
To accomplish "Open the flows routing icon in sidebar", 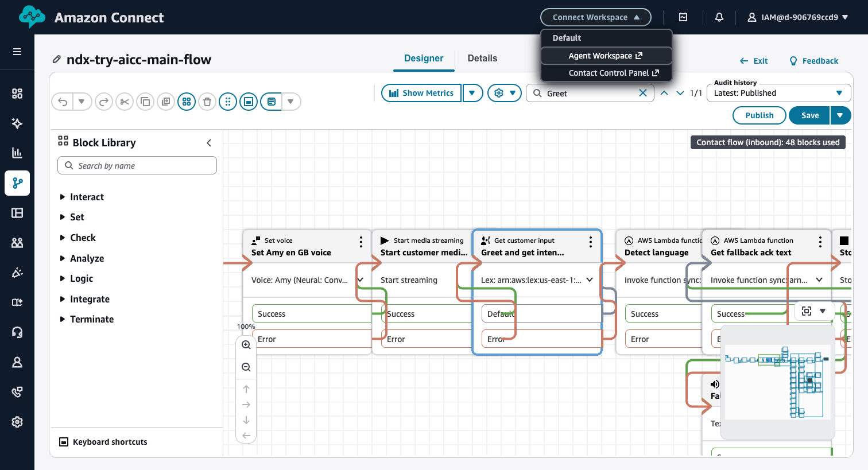I will pyautogui.click(x=17, y=183).
